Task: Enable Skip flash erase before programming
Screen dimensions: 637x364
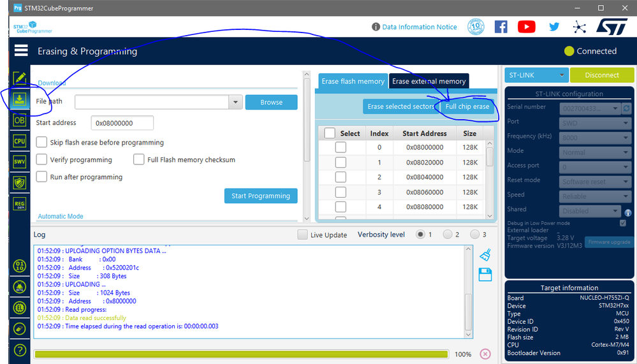Action: 41,142
